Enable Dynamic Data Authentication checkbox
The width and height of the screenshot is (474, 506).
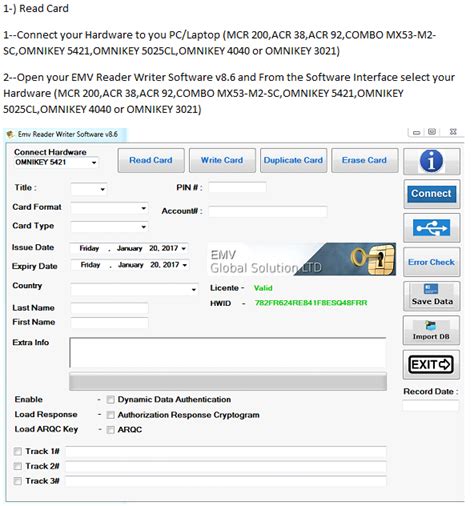[x=110, y=400]
